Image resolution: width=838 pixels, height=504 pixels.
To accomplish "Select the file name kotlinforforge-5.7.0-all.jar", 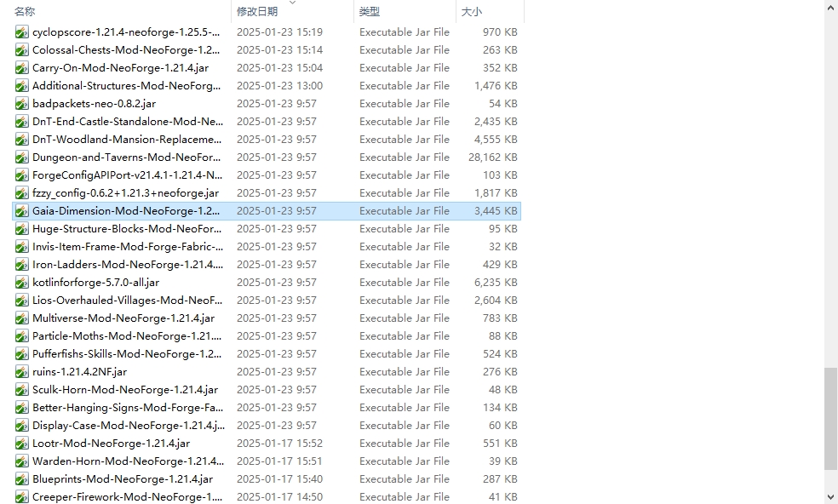I will (x=95, y=282).
